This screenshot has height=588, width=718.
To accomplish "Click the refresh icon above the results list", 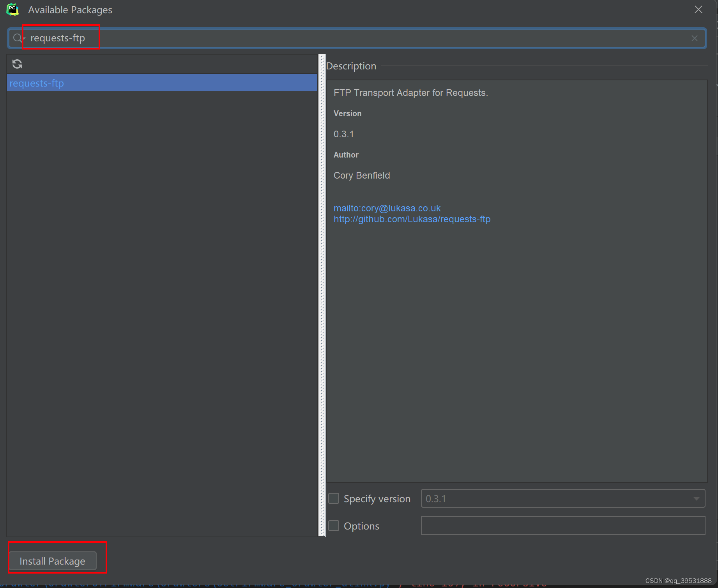I will (x=17, y=64).
